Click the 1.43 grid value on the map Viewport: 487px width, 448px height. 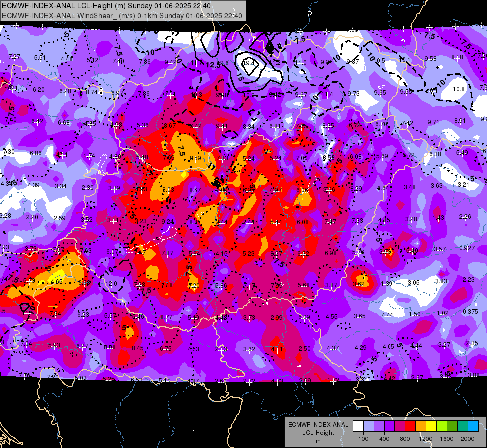[x=438, y=218]
